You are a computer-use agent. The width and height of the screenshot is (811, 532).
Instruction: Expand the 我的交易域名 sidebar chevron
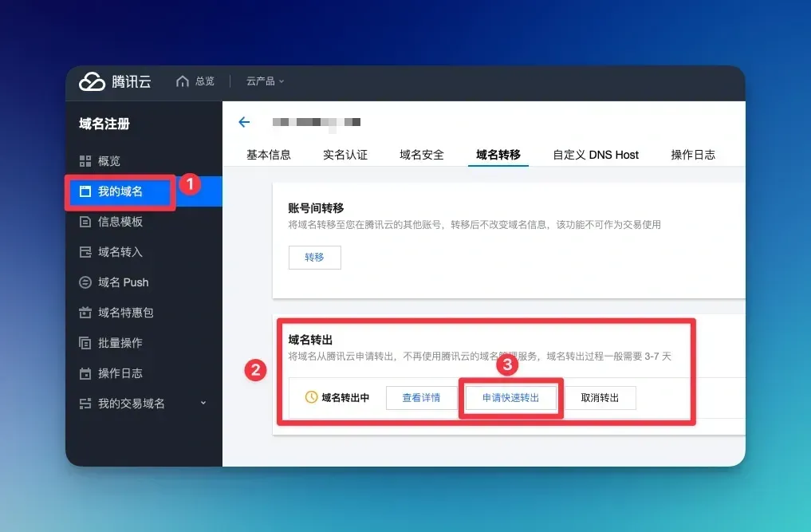[x=203, y=403]
